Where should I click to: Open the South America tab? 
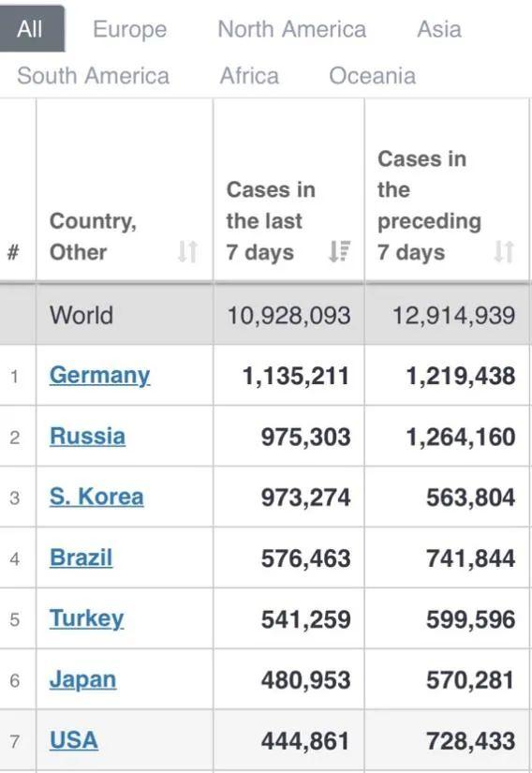pos(93,76)
